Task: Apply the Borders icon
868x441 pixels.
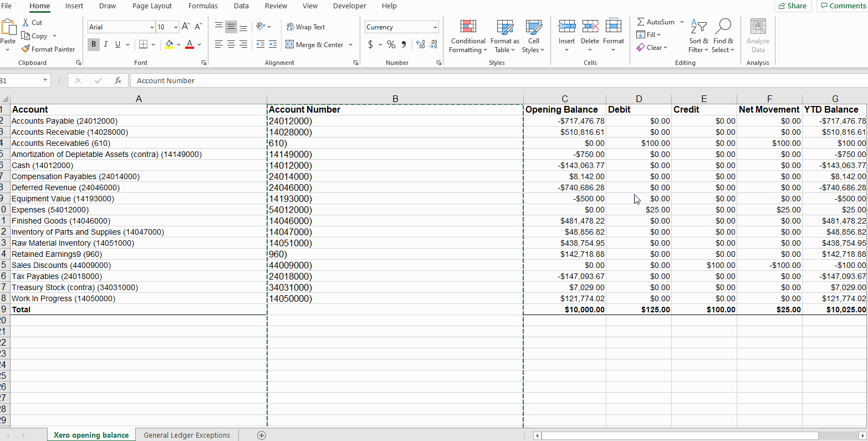Action: pos(143,44)
